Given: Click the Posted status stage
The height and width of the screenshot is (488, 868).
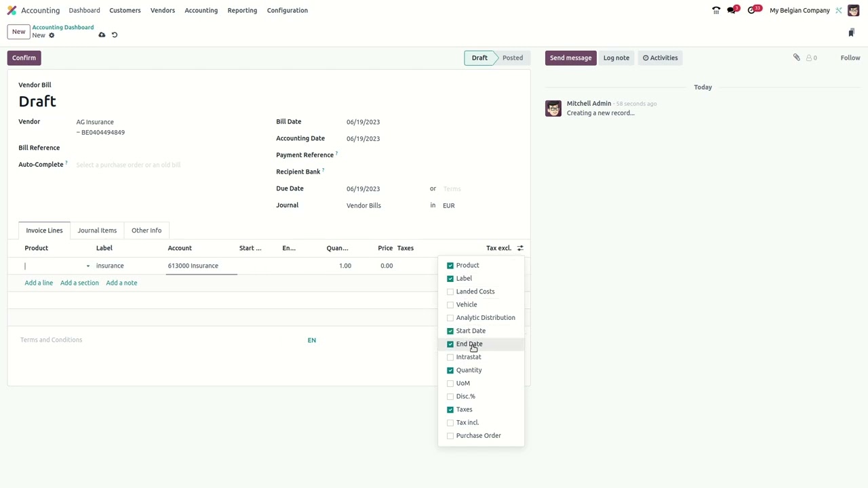Looking at the screenshot, I should pyautogui.click(x=512, y=58).
